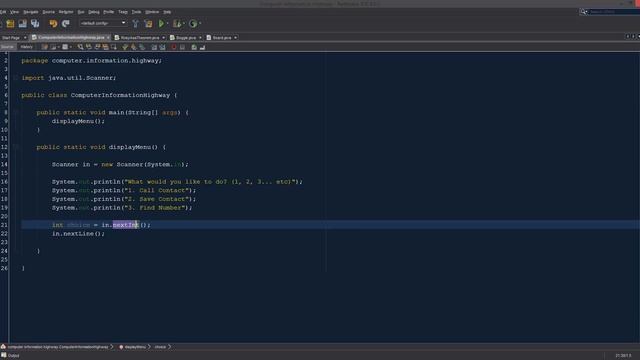Toggle Rectangular Selection in editor toolbar
The image size is (640, 360).
114,47
